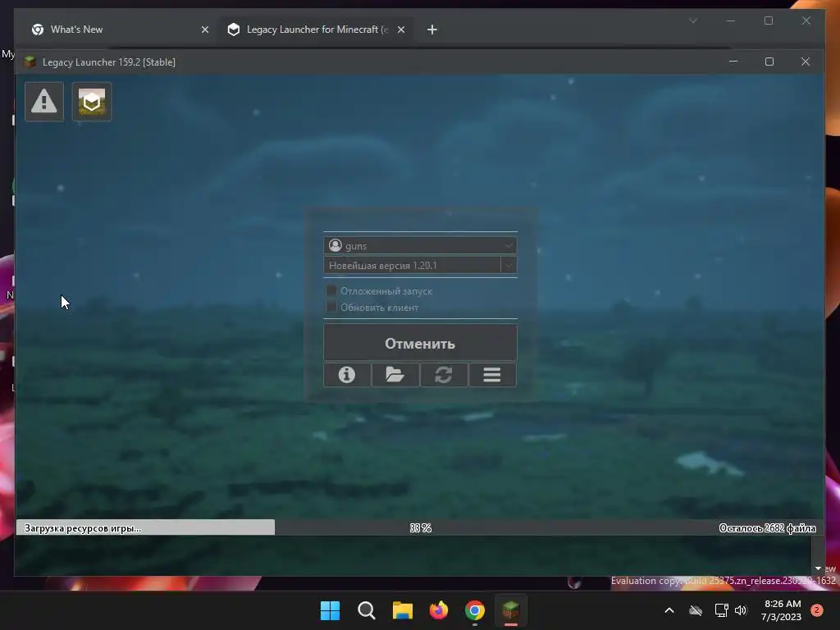Open the info button below Отменить

pyautogui.click(x=347, y=374)
